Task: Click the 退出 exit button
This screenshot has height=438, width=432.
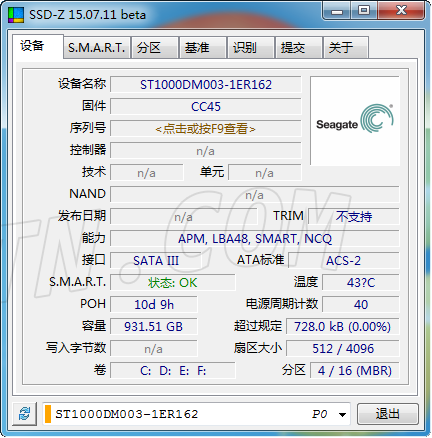Action: pos(388,414)
